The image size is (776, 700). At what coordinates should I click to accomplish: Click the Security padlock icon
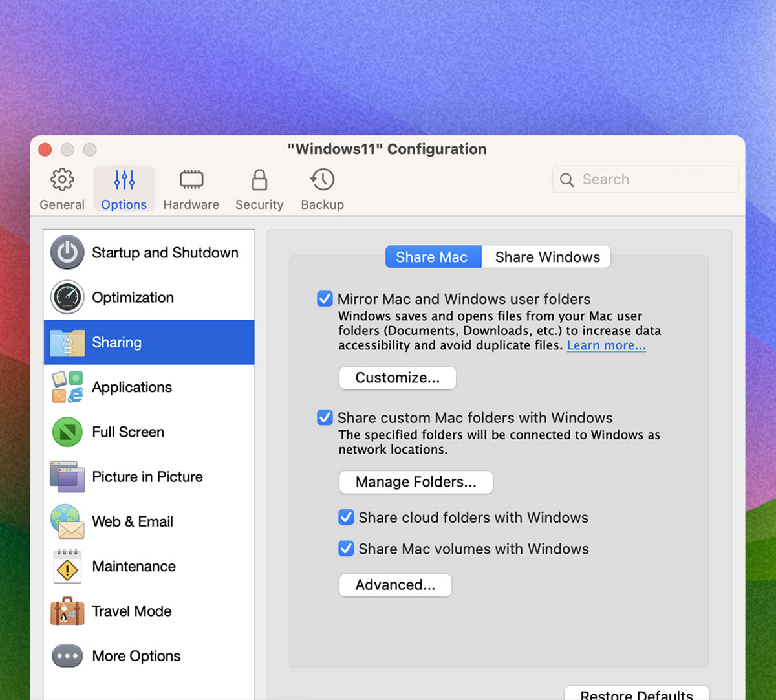click(259, 181)
